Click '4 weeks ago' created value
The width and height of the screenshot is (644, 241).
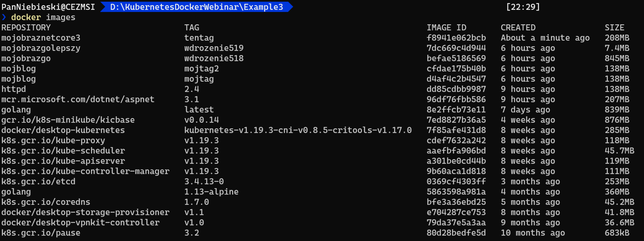click(x=528, y=120)
